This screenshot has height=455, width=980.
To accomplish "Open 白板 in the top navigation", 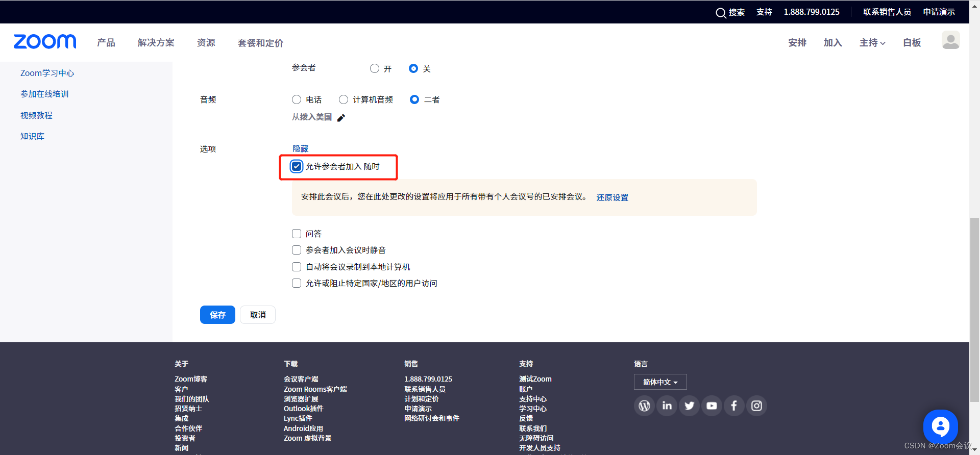I will (x=912, y=43).
